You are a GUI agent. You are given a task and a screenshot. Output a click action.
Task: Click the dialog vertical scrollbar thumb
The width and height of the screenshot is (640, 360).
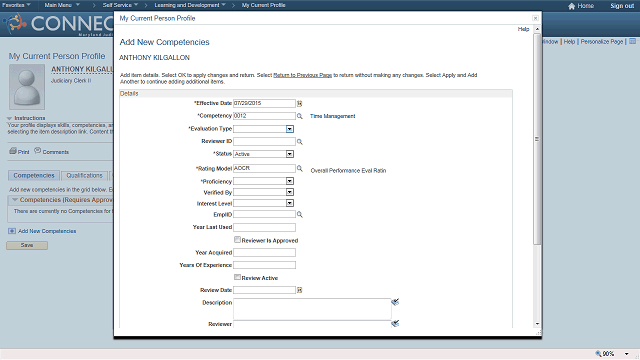click(537, 139)
